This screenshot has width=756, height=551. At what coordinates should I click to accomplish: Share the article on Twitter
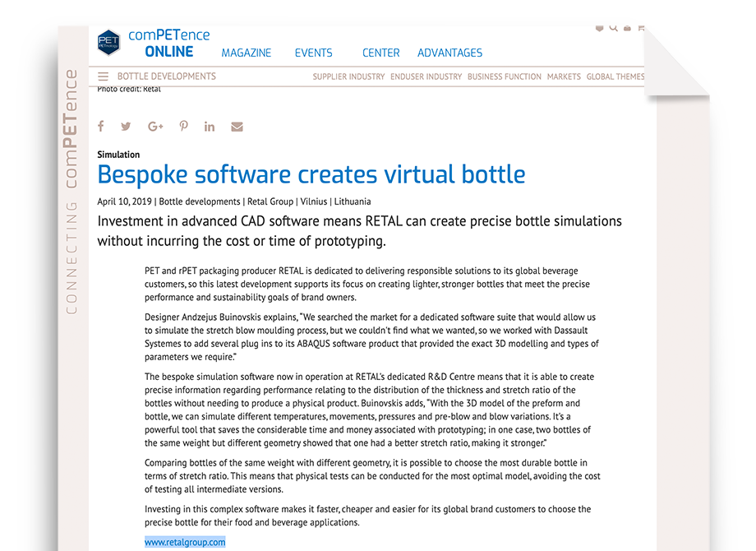click(x=126, y=127)
